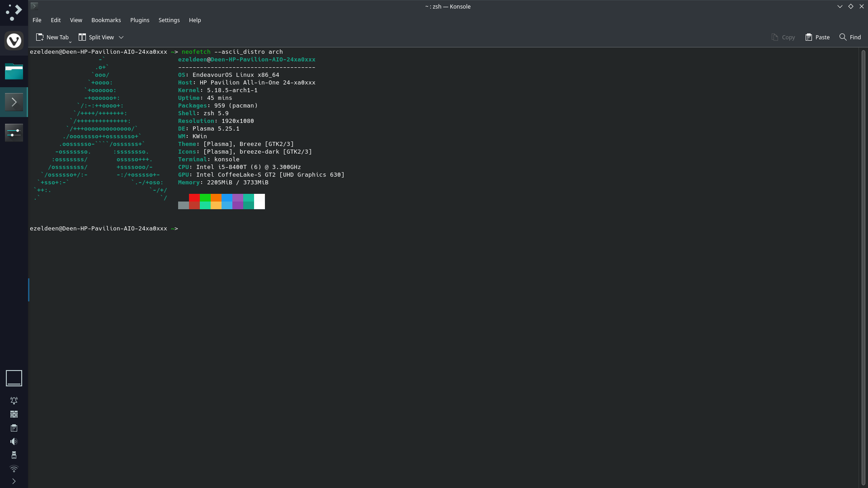Open the Help menu
This screenshot has height=488, width=868.
[x=195, y=20]
